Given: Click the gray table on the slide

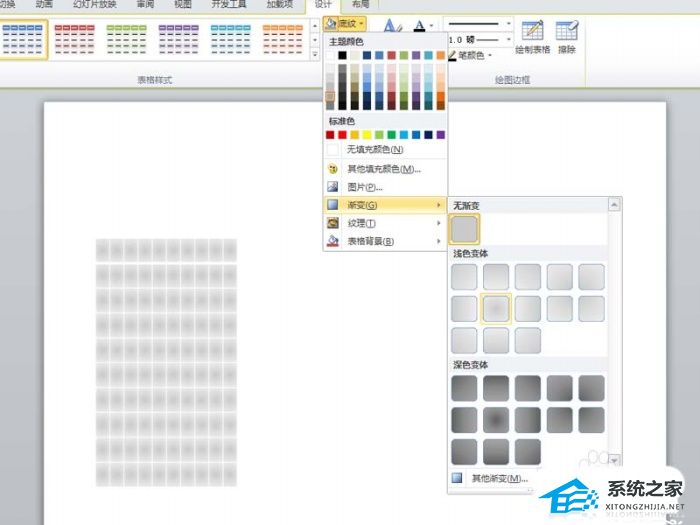Looking at the screenshot, I should [166, 362].
